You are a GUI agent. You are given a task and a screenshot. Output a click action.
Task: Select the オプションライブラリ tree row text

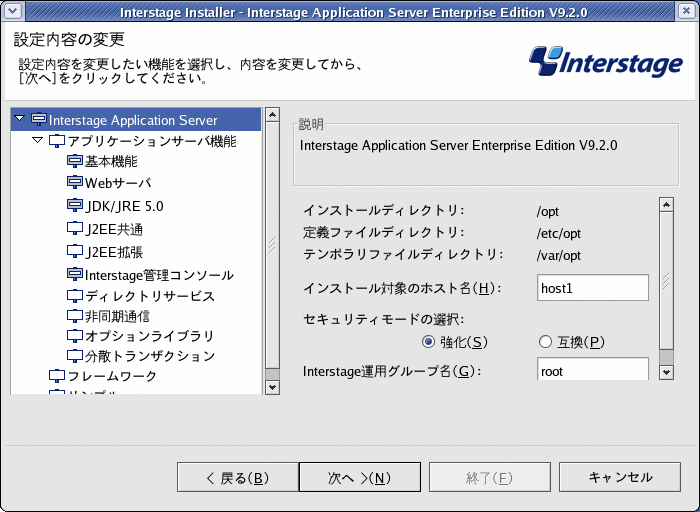coord(150,336)
